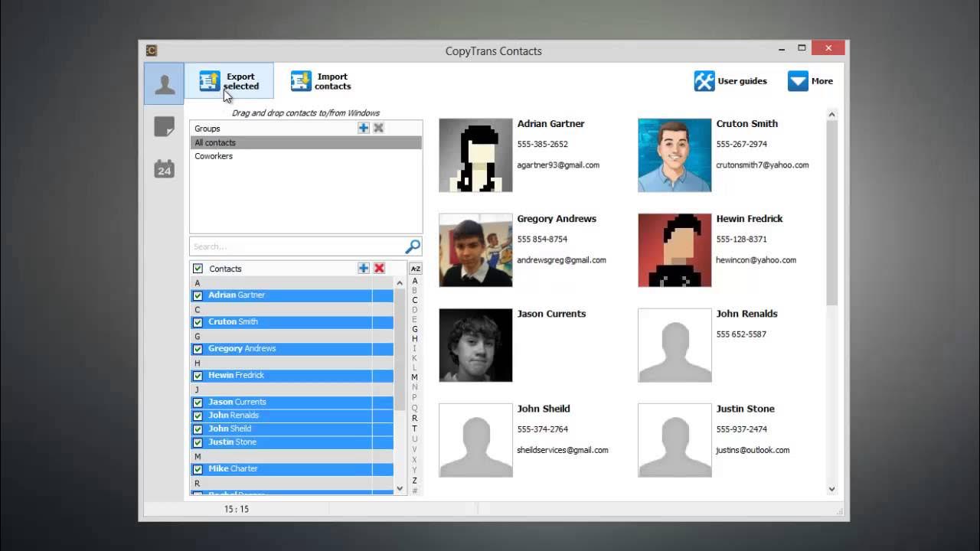Delete selected contacts with red X
This screenshot has height=551, width=980.
click(379, 268)
